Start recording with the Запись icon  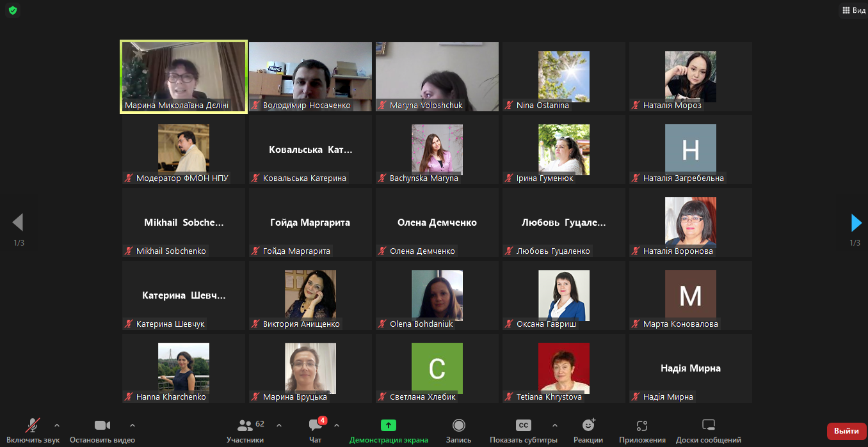click(459, 431)
